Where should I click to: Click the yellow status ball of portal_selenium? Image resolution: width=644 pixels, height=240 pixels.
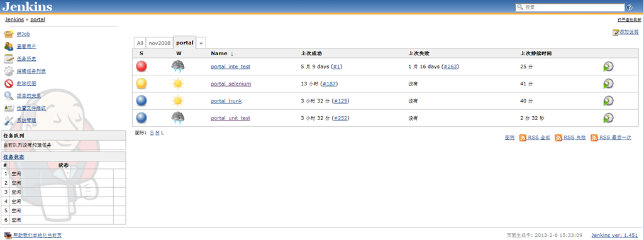click(142, 84)
